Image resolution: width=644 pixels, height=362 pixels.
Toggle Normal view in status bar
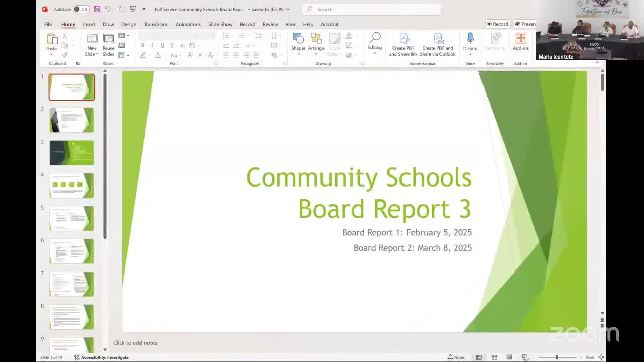[x=479, y=357]
